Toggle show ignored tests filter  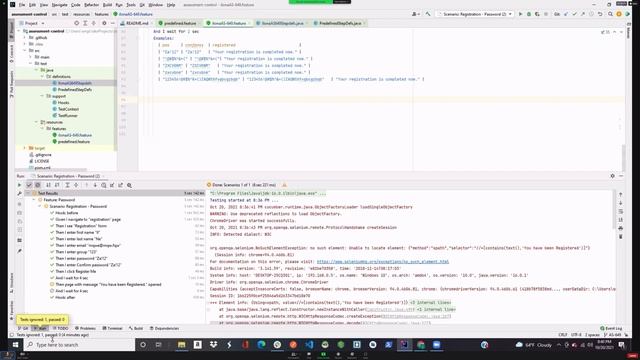[38, 185]
